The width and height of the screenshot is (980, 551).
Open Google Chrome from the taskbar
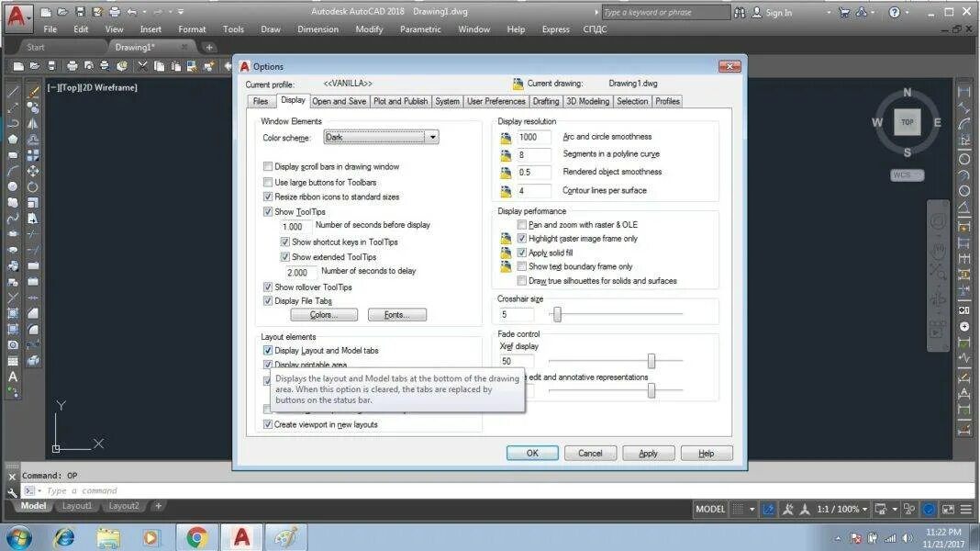(196, 536)
